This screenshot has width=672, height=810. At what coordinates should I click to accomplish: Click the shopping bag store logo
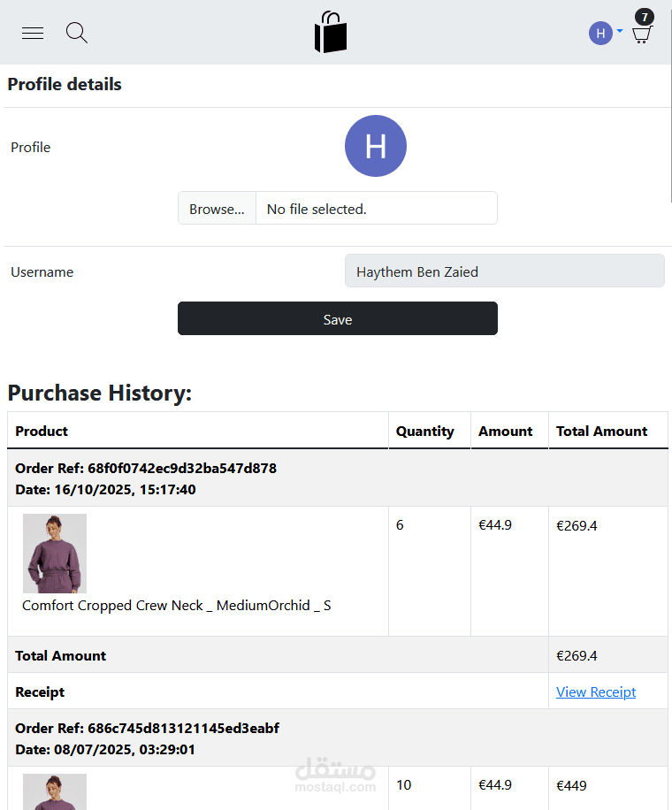(x=331, y=33)
